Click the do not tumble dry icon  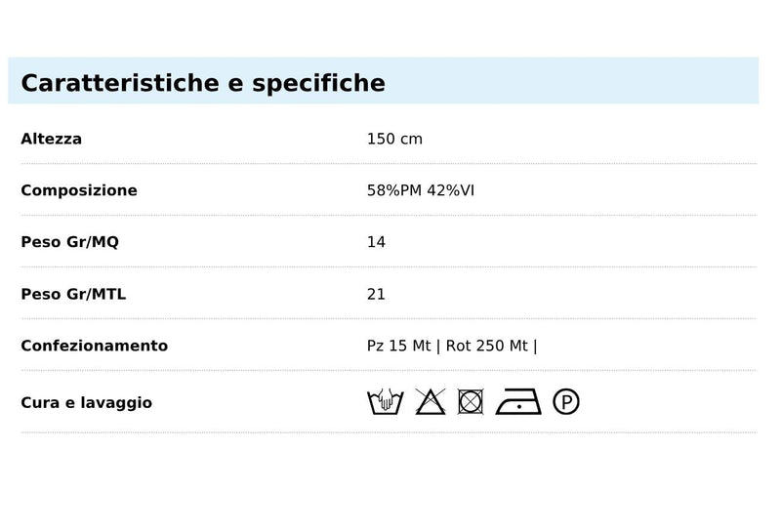471,401
